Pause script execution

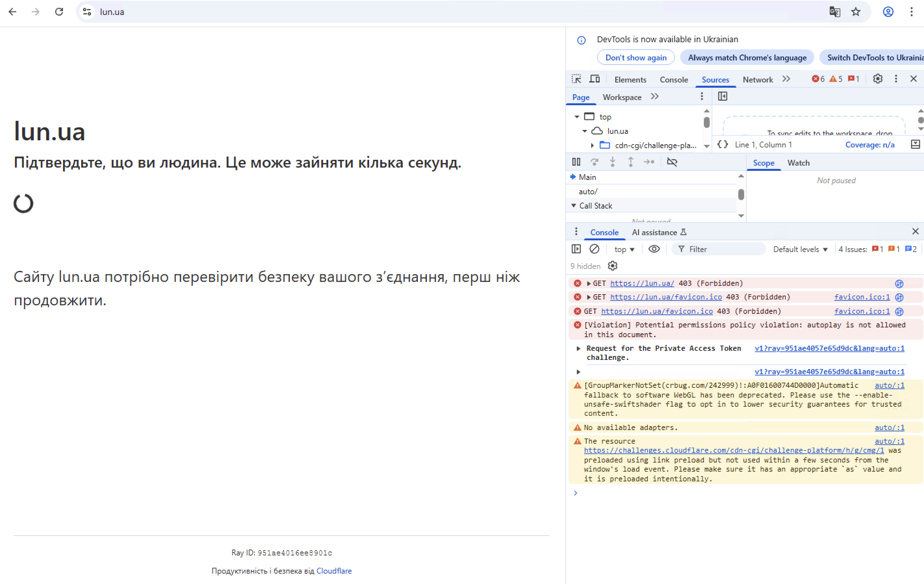(576, 162)
